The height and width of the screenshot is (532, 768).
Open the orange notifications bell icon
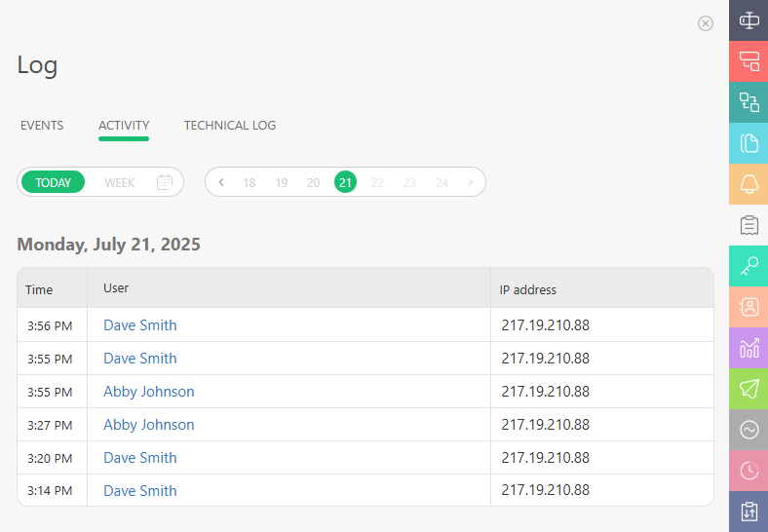pos(749,184)
